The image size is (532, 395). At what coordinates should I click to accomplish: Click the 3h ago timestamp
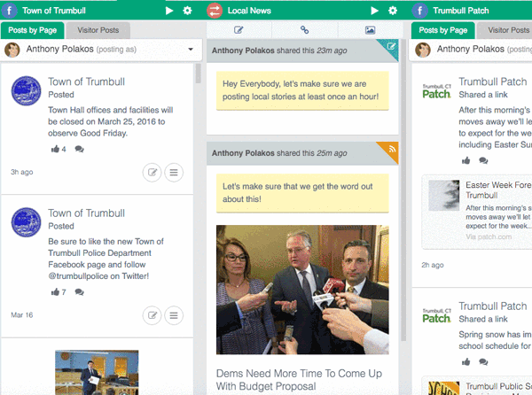[21, 172]
